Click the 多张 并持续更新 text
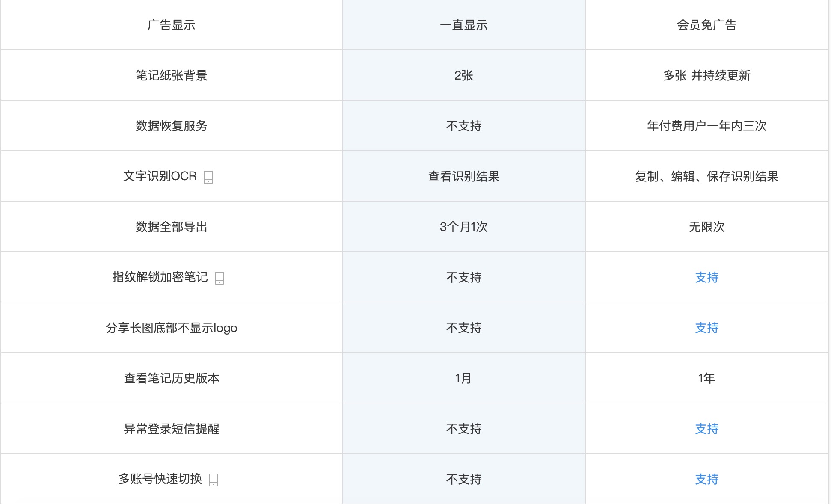Screen dimensions: 831x504 coord(706,75)
